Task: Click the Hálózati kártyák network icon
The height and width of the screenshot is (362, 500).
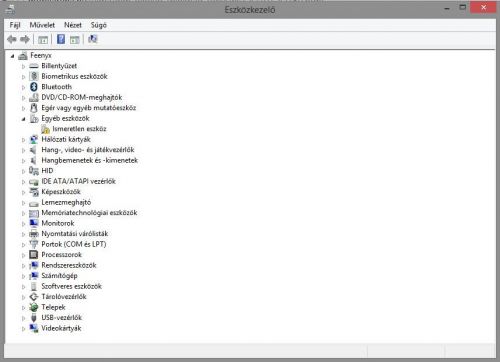Action: pos(34,139)
